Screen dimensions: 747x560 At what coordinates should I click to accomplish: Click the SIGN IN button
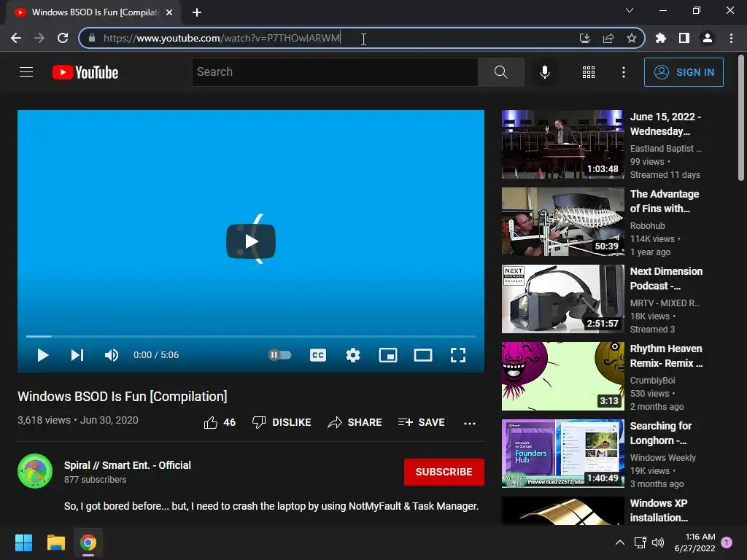click(x=684, y=72)
